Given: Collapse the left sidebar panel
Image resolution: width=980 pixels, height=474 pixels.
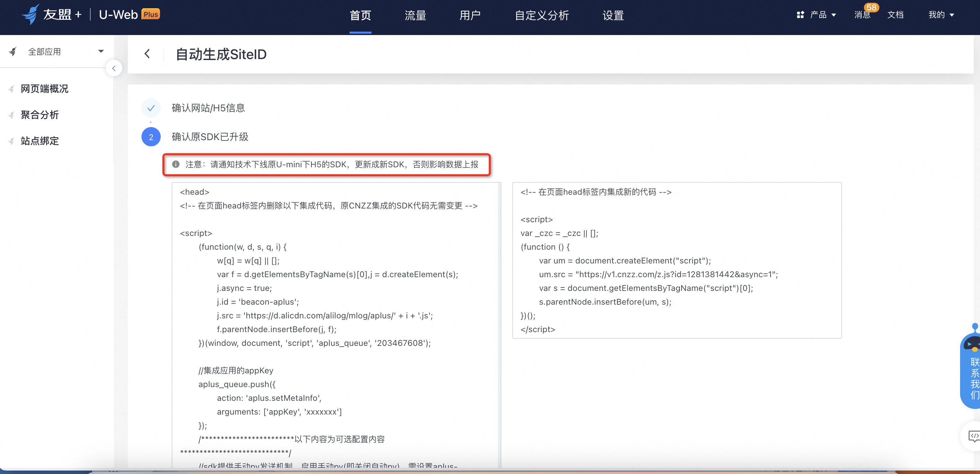Looking at the screenshot, I should pyautogui.click(x=114, y=68).
